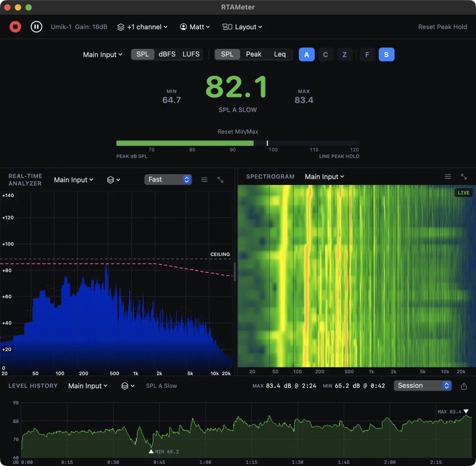Viewport: 476px width, 466px height.
Task: Stop recording with the red stop button
Action: point(15,27)
